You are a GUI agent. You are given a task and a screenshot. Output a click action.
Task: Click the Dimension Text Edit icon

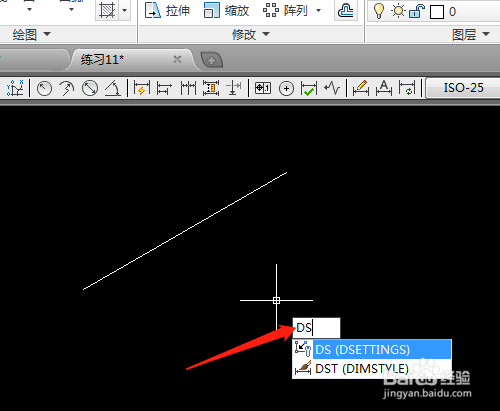pyautogui.click(x=384, y=88)
